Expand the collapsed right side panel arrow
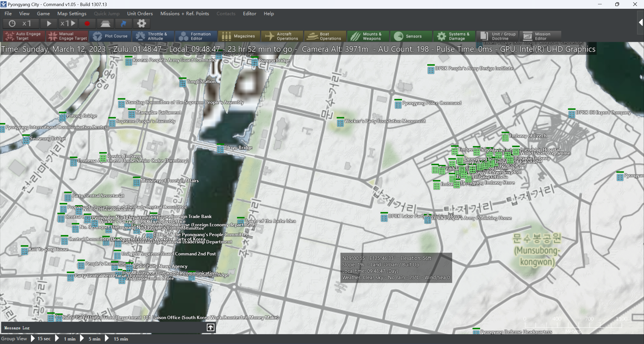 click(x=640, y=23)
